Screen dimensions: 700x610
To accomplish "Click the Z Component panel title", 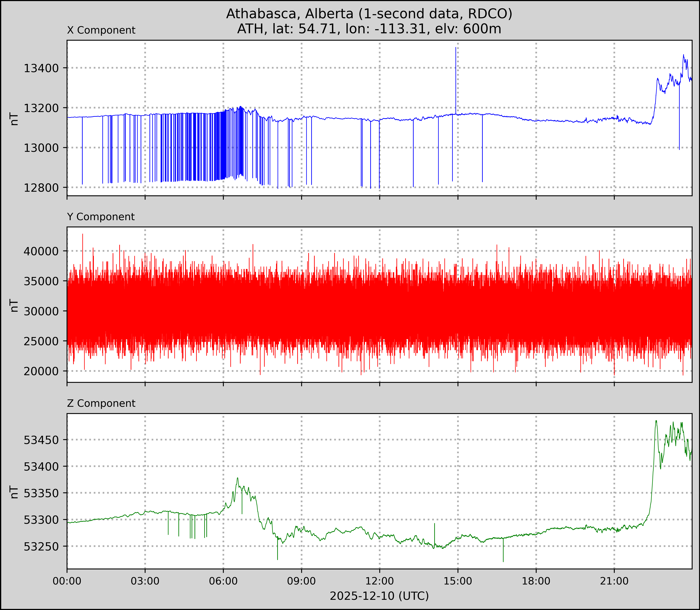I will tap(101, 403).
